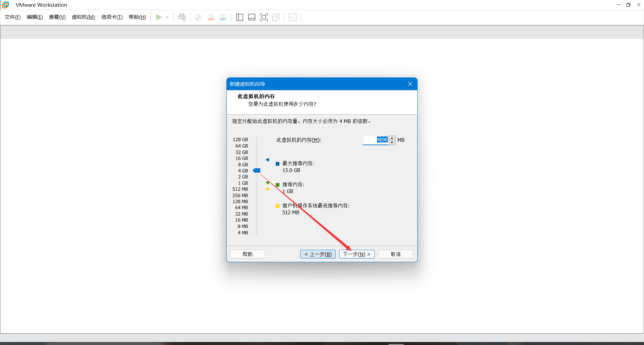
Task: Click the 2 GB scale label
Action: (x=243, y=177)
